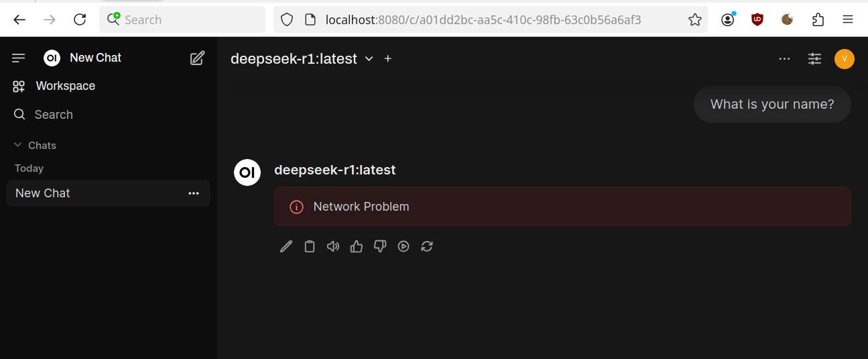Image resolution: width=868 pixels, height=359 pixels.
Task: Open the chat three-dot menu at top
Action: [785, 59]
